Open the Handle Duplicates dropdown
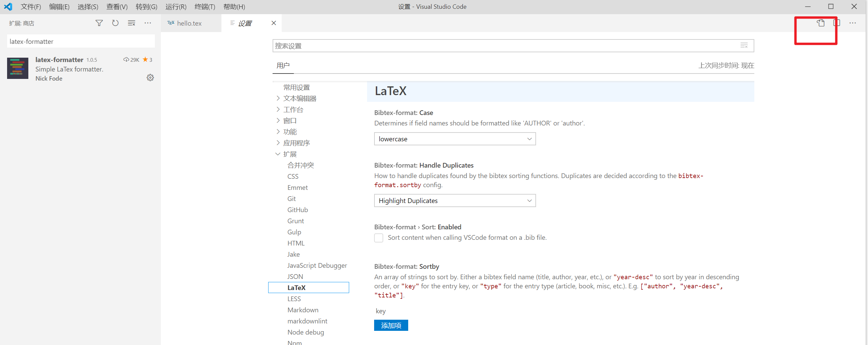 [x=455, y=201]
